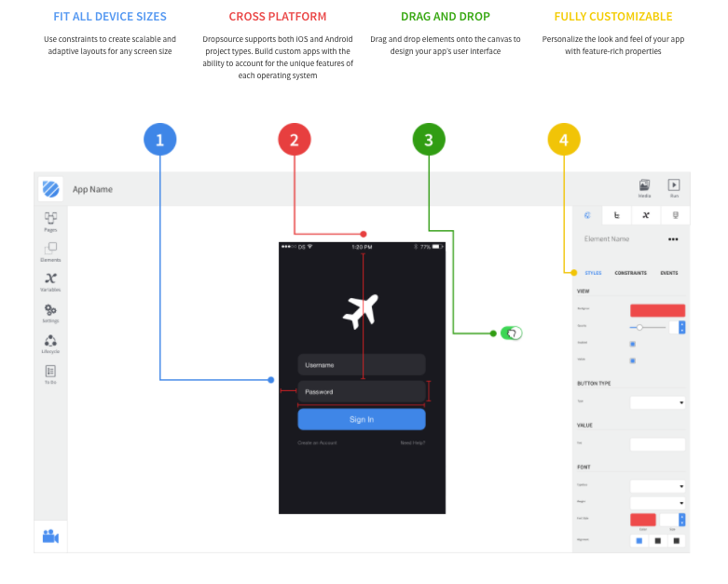Toggle the Visible checkbox in View section
The image size is (728, 584).
click(632, 360)
